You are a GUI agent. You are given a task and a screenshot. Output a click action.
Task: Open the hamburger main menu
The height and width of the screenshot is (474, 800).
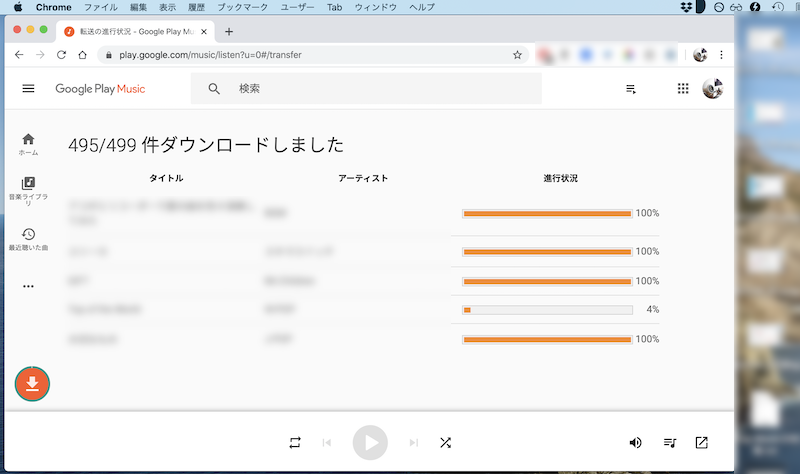(28, 89)
